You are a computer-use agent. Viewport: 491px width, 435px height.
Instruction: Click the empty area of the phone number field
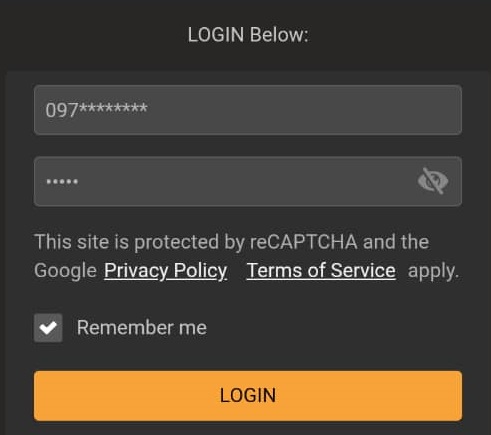coord(300,110)
